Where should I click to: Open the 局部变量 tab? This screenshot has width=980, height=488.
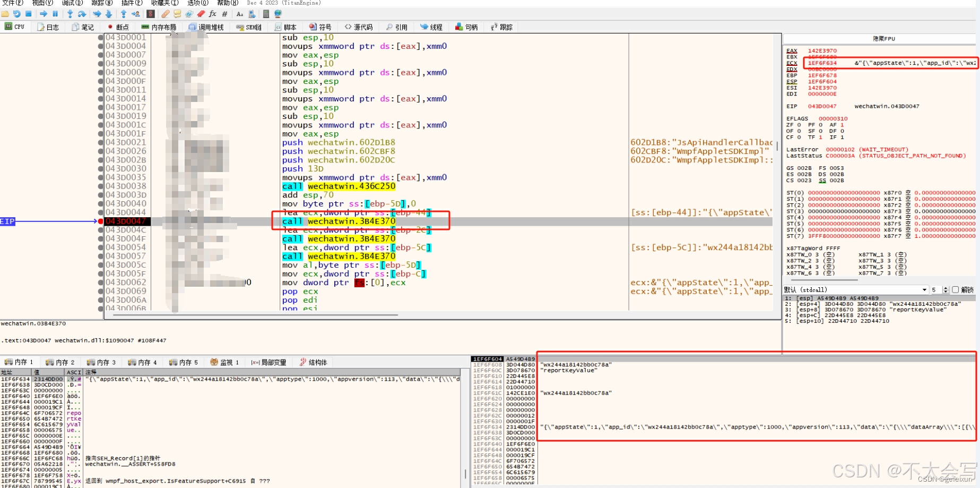(269, 363)
